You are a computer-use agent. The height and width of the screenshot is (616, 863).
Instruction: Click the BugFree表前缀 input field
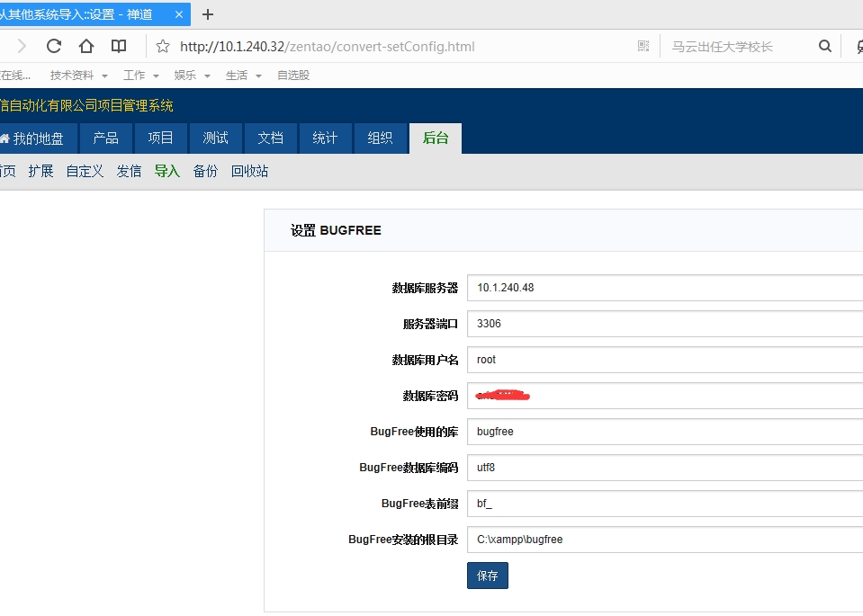coord(665,504)
